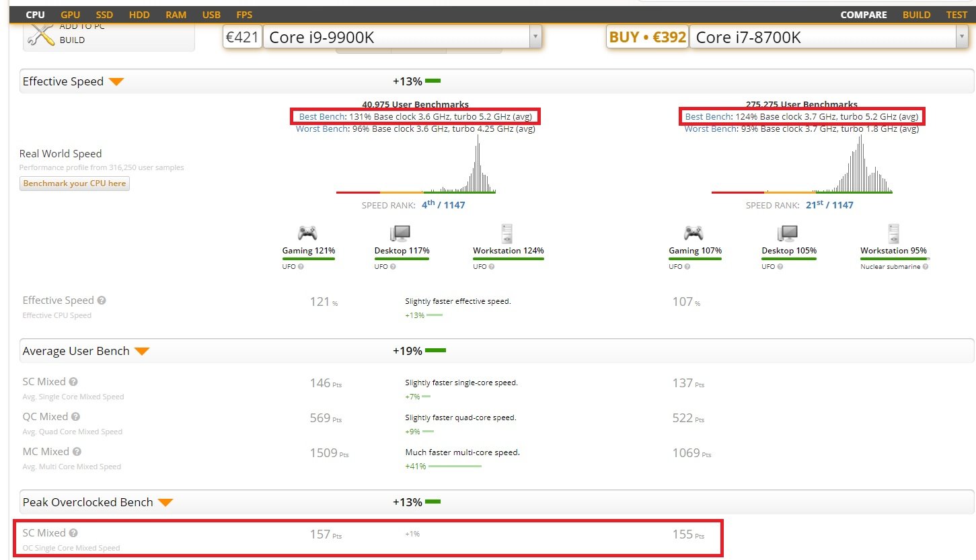Screen dimensions: 976x560
Task: Click the Add to PC Build button
Action: (x=109, y=37)
